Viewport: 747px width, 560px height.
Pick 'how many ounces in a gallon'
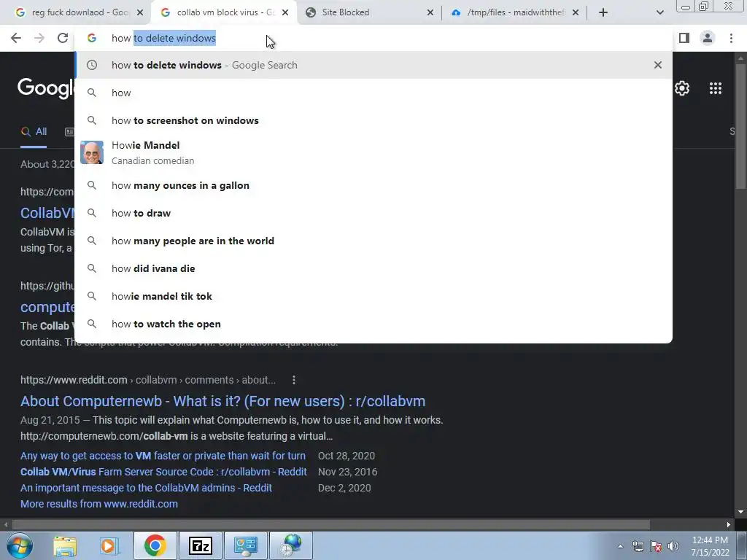click(x=373, y=185)
